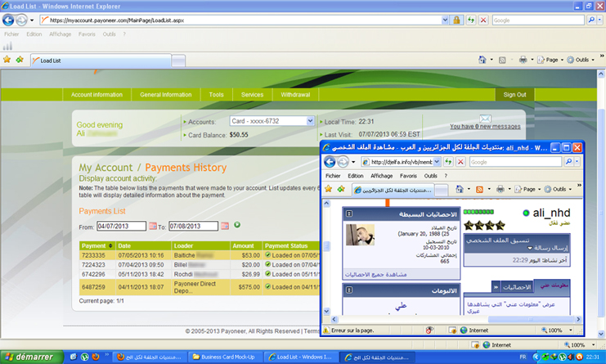Click Favorites star in popup window
The width and height of the screenshot is (606, 364).
(329, 189)
